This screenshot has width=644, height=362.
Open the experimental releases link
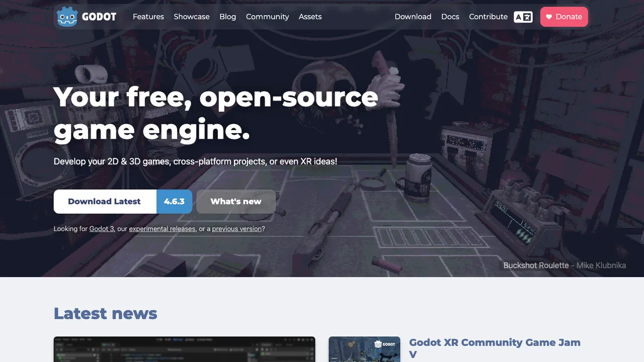coord(162,229)
